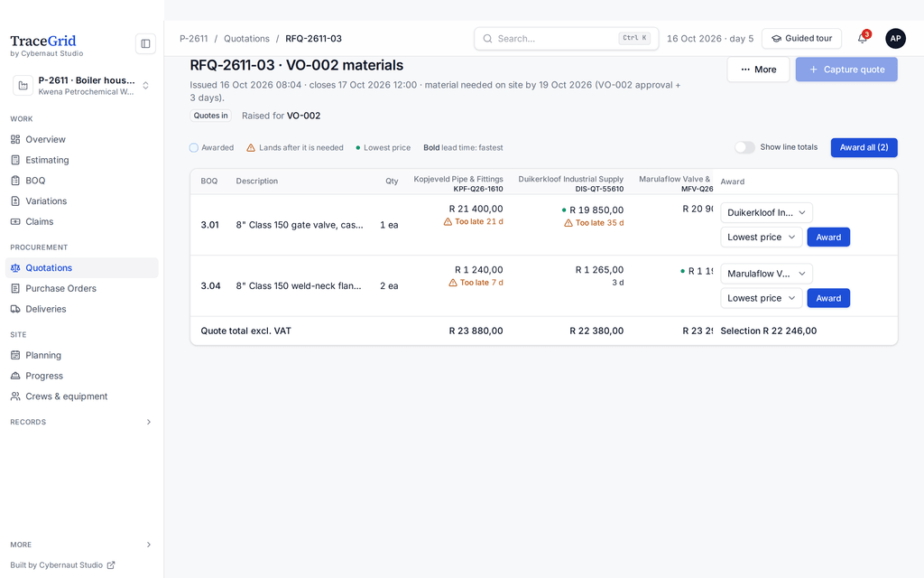Click the Claims icon in sidebar
The width and height of the screenshot is (924, 578).
tap(15, 222)
